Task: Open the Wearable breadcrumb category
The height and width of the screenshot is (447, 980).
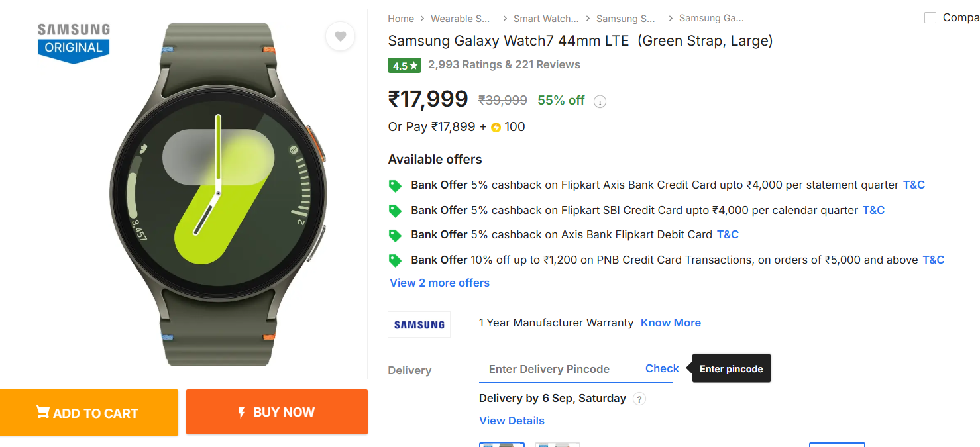Action: (x=460, y=19)
